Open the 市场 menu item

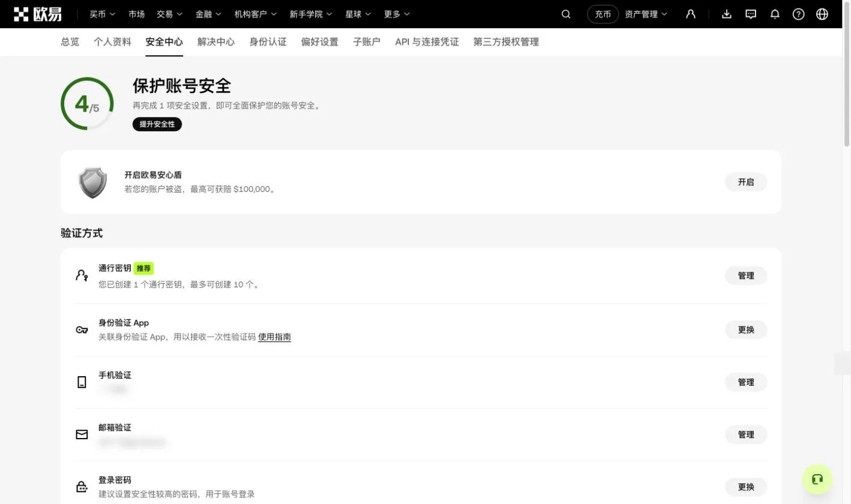(x=136, y=14)
